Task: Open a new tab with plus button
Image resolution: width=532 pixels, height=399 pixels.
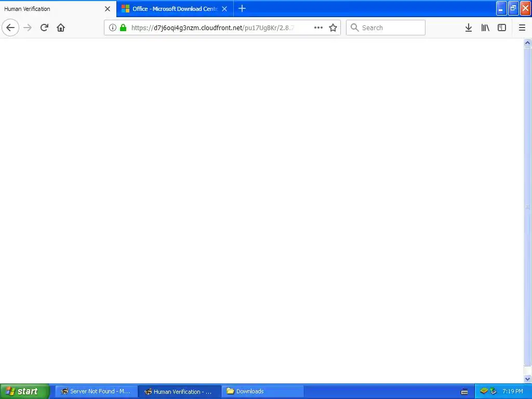Action: pos(242,8)
